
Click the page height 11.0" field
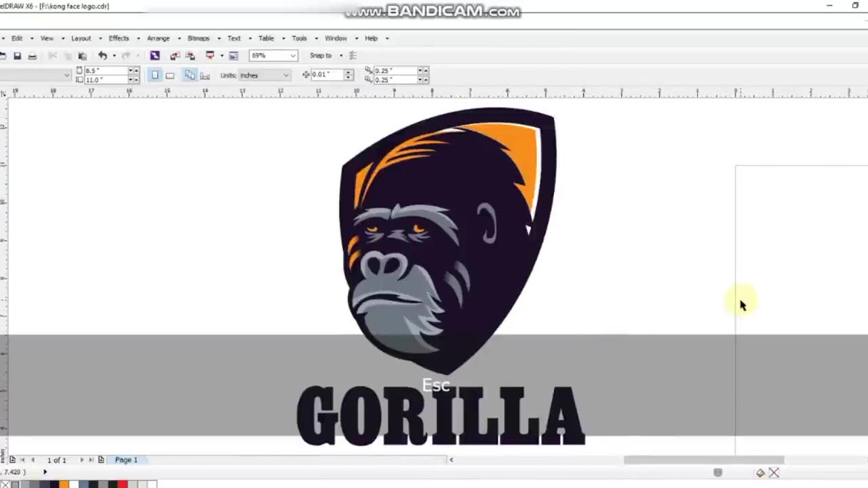106,80
